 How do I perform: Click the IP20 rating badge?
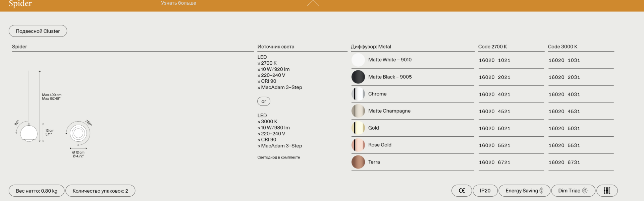point(485,191)
